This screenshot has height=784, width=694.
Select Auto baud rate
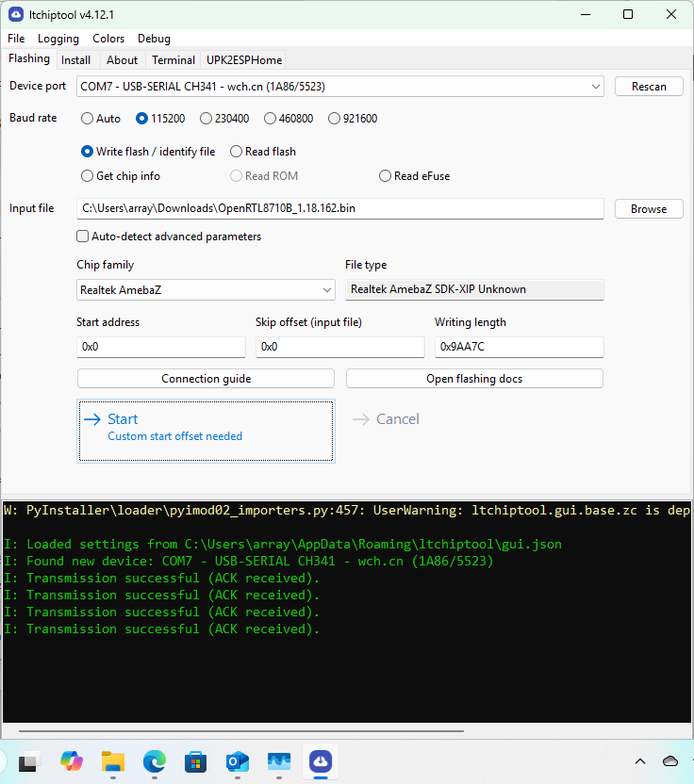(101, 119)
